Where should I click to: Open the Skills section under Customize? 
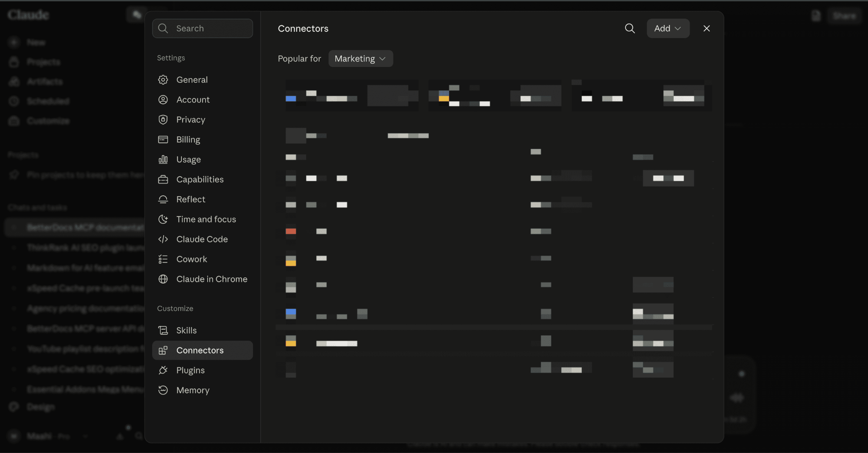pos(202,330)
